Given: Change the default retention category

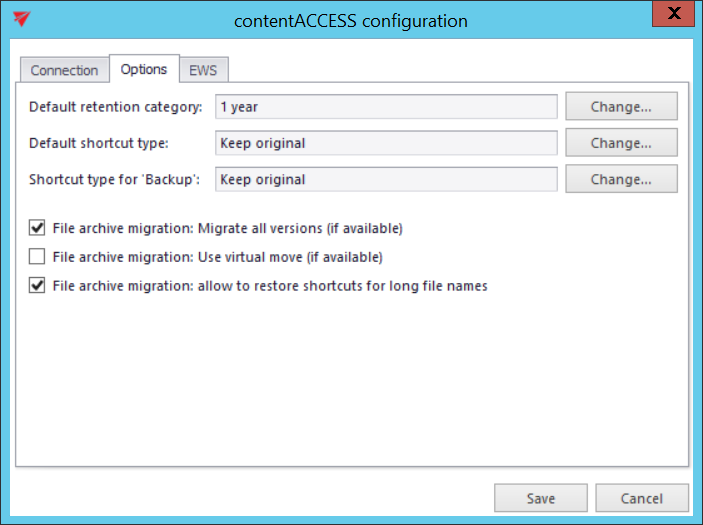Looking at the screenshot, I should 621,106.
